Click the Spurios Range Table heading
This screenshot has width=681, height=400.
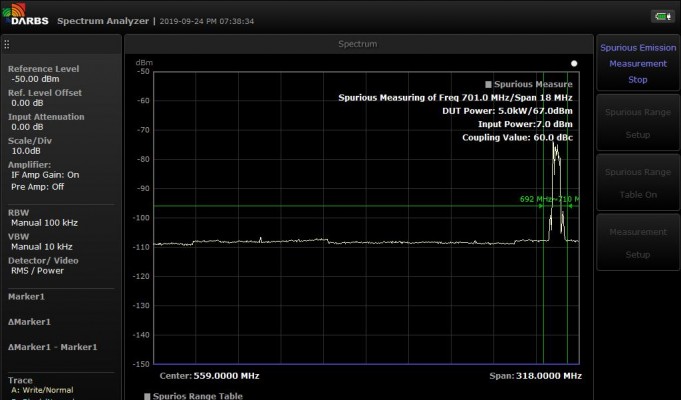click(193, 396)
